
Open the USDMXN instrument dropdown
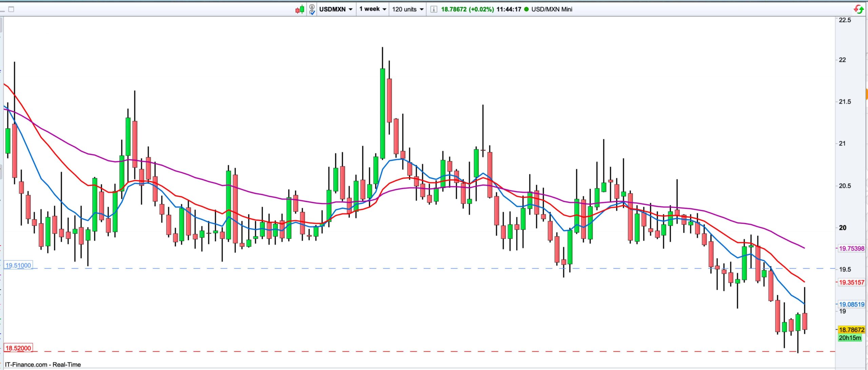(x=336, y=10)
